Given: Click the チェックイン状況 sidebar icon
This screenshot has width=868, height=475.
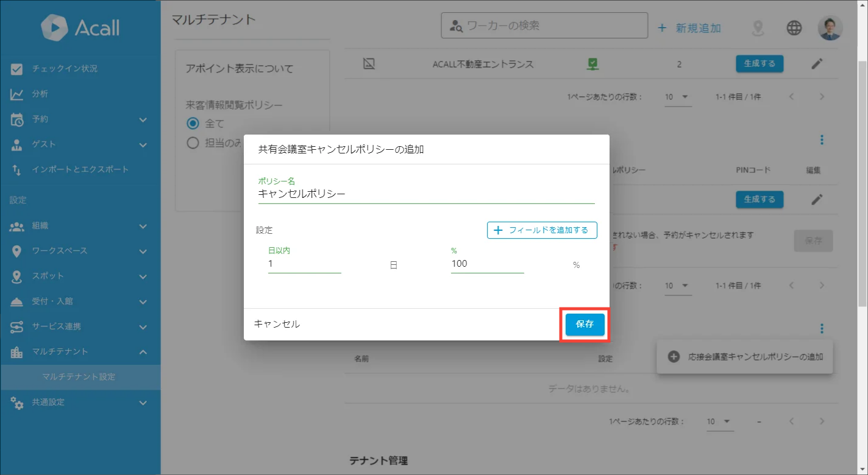Looking at the screenshot, I should (17, 69).
